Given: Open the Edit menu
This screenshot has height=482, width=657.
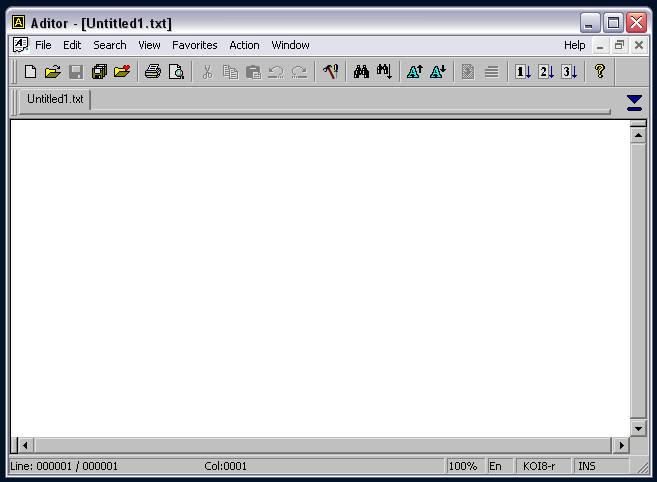Looking at the screenshot, I should coord(72,45).
